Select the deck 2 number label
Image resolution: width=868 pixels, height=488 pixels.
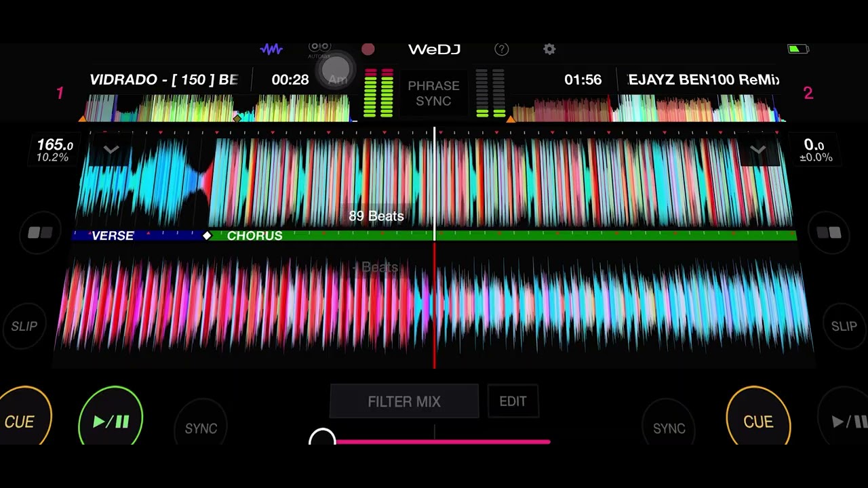tap(808, 93)
